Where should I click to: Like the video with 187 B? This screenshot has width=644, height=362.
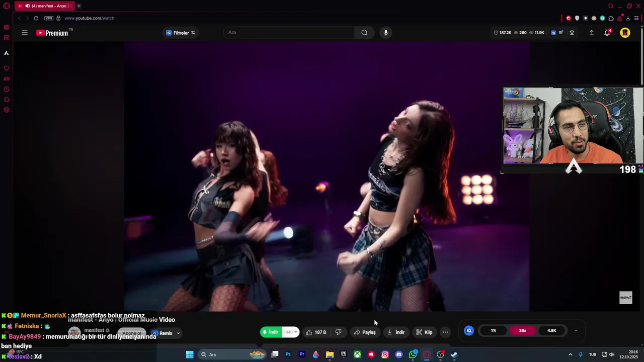316,332
